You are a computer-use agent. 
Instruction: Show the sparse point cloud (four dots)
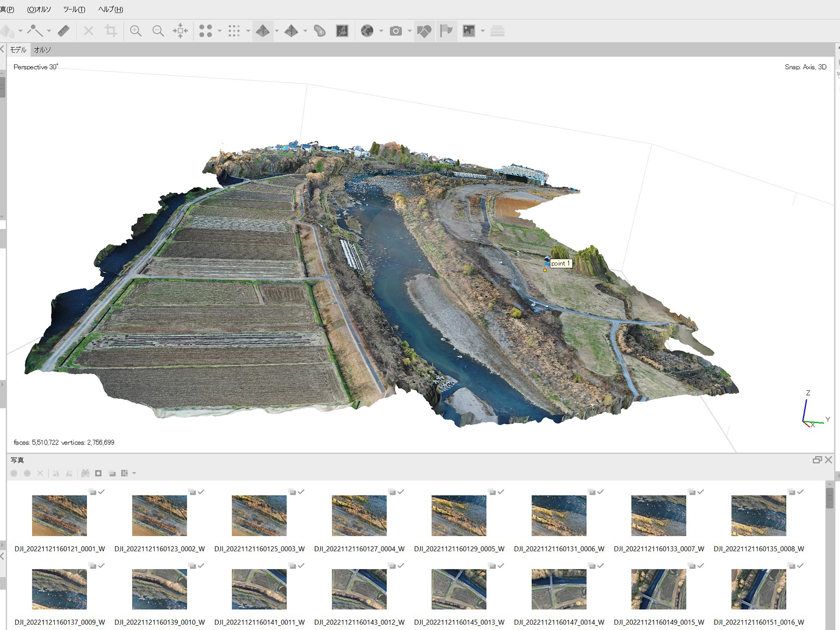pos(206,31)
